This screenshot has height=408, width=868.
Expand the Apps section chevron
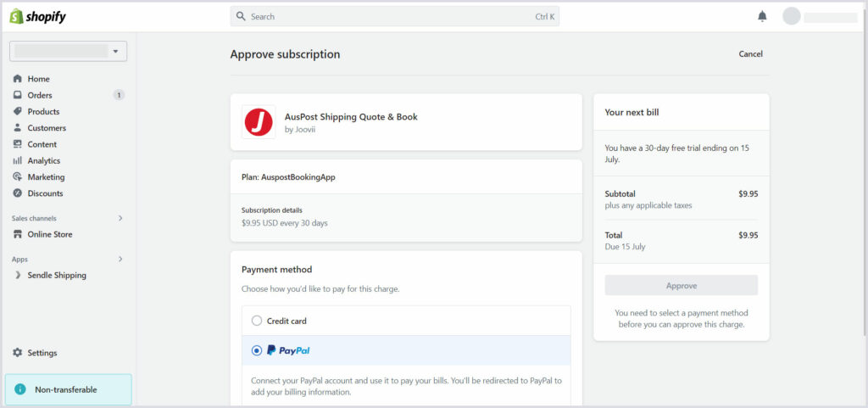(x=120, y=259)
